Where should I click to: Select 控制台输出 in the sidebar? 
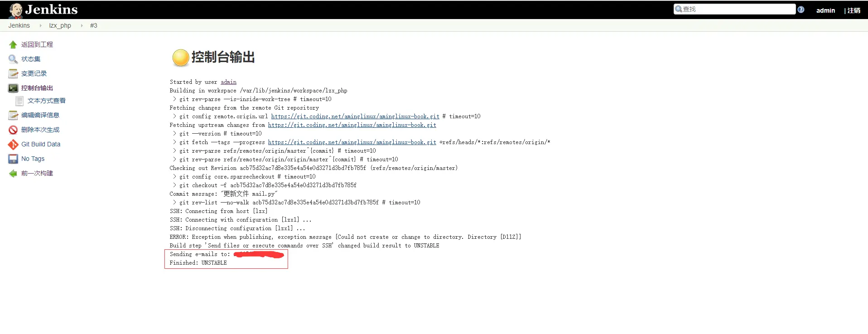click(37, 88)
